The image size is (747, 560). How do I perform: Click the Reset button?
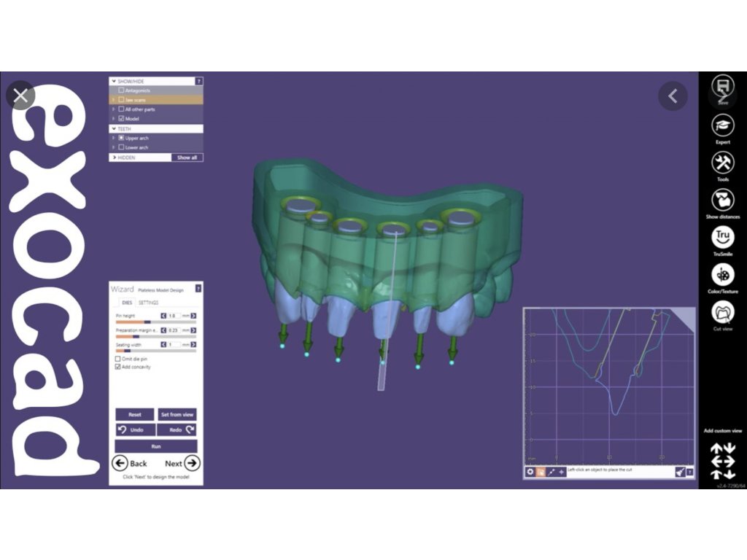(135, 414)
